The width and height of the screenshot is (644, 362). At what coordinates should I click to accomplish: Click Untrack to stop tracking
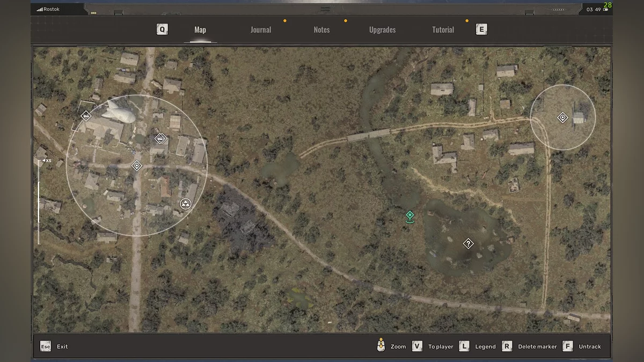click(590, 346)
